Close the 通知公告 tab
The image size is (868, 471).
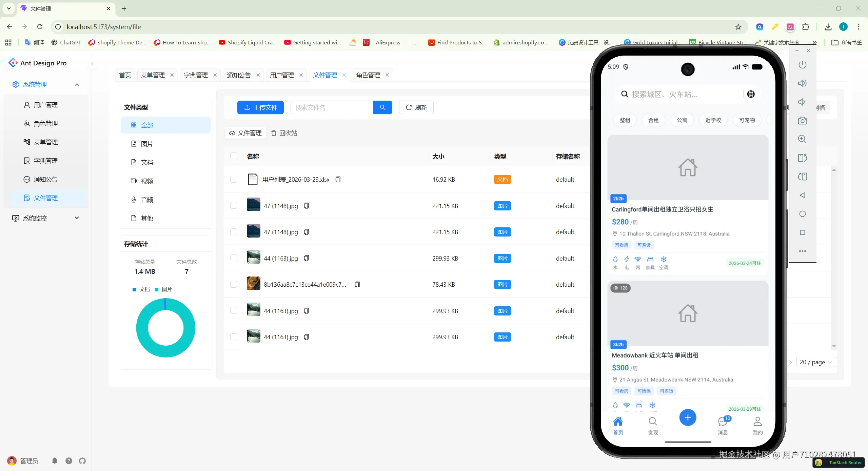click(258, 75)
